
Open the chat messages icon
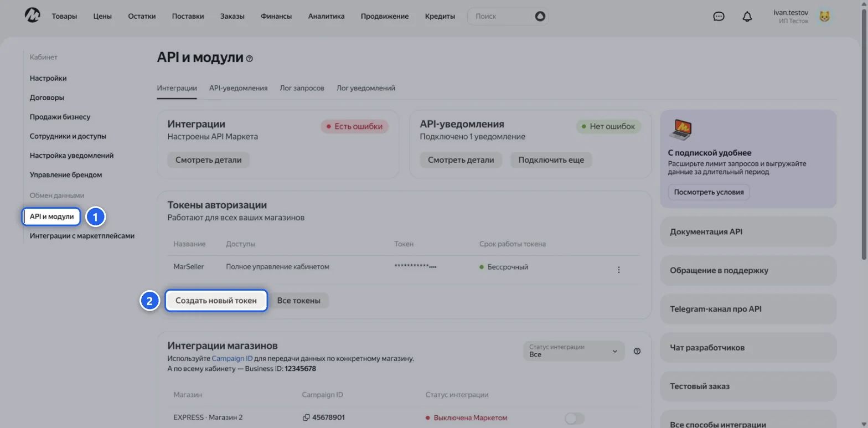(719, 16)
